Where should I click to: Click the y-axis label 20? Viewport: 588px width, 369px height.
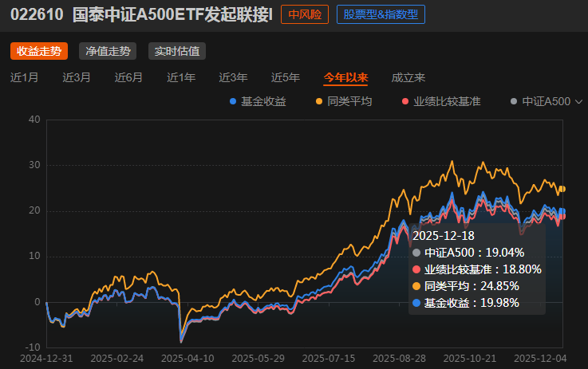(34, 210)
